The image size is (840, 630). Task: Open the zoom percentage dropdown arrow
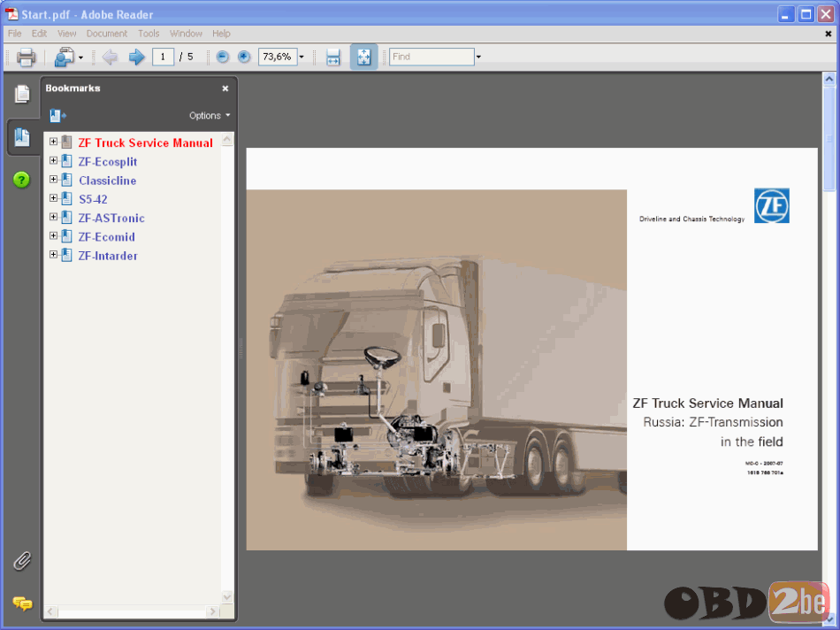pyautogui.click(x=302, y=57)
